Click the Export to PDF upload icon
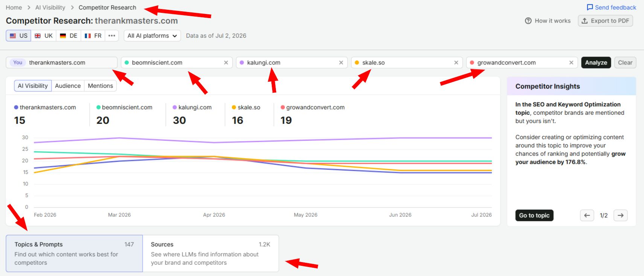 pyautogui.click(x=585, y=21)
